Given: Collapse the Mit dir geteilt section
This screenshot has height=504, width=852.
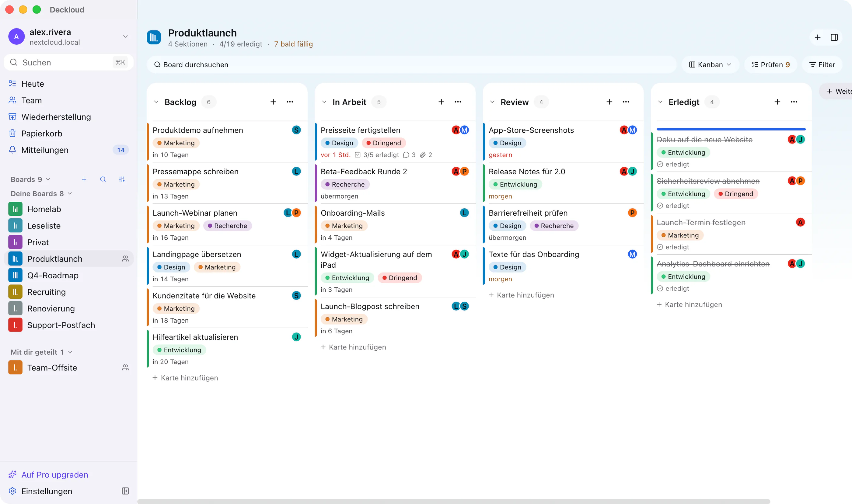Looking at the screenshot, I should coord(41,352).
